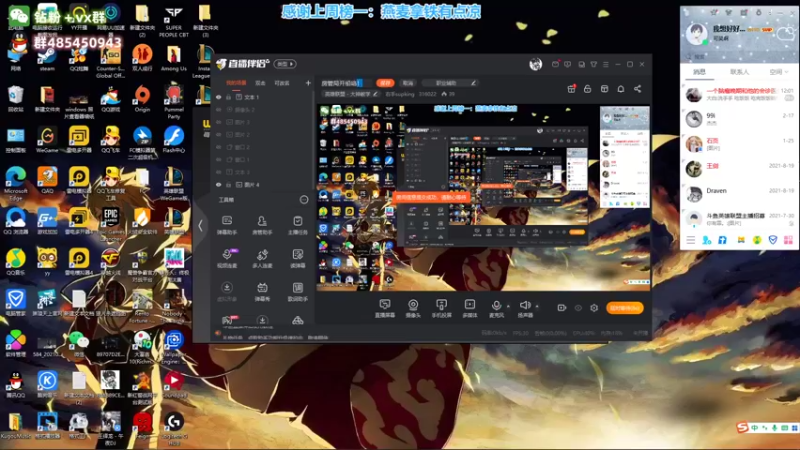800x450 pixels.
Task: Switch to the second scene tab
Action: tap(260, 83)
